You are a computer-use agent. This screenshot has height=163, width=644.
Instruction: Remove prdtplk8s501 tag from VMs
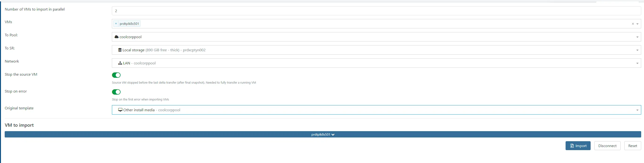click(116, 24)
